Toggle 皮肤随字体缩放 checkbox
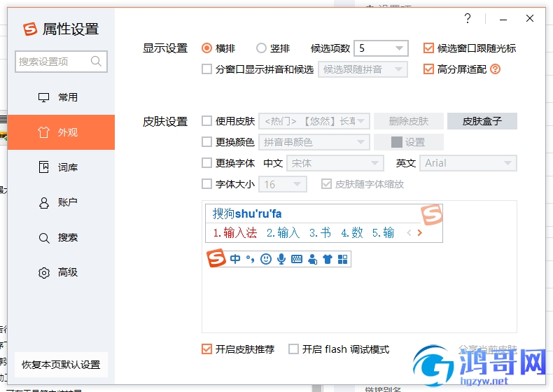The height and width of the screenshot is (392, 553). (327, 184)
